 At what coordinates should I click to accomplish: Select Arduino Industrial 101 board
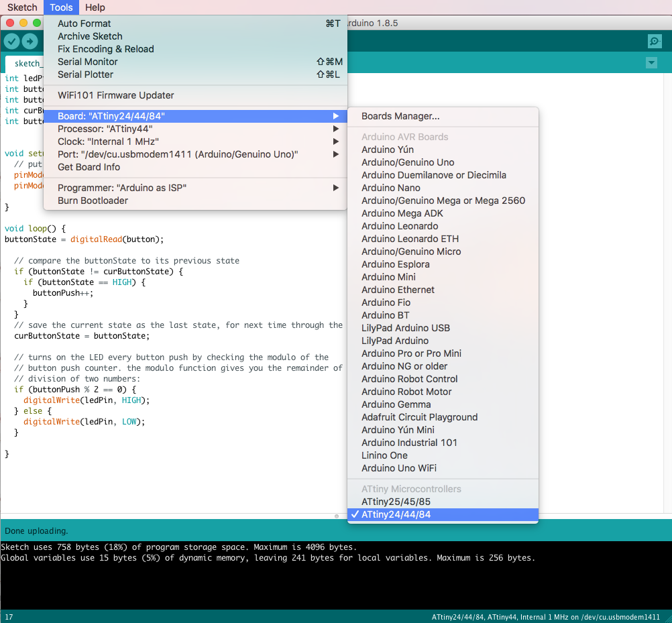443,443
